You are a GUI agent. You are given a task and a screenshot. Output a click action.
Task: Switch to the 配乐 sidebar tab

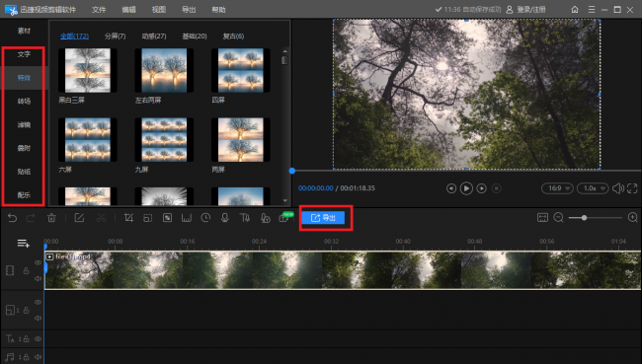[x=24, y=195]
